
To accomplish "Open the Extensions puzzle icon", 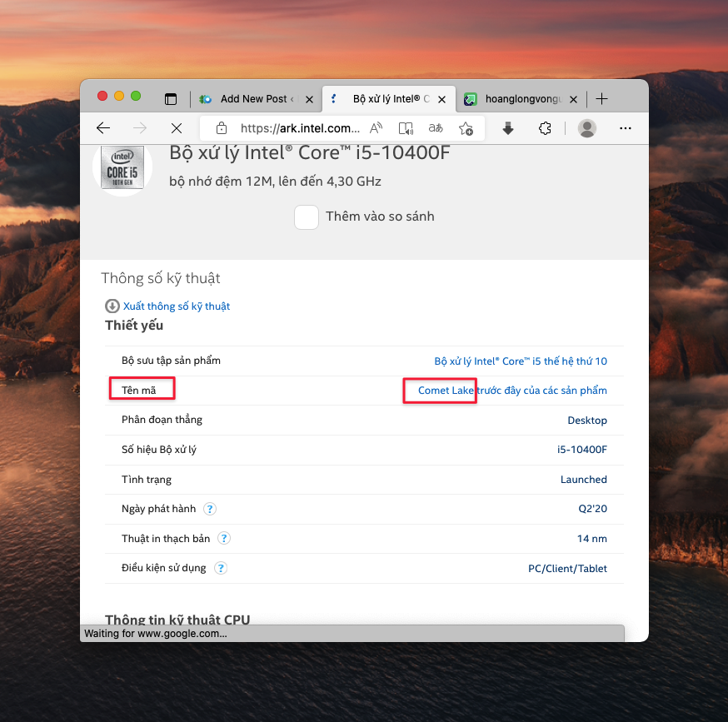I will click(545, 128).
